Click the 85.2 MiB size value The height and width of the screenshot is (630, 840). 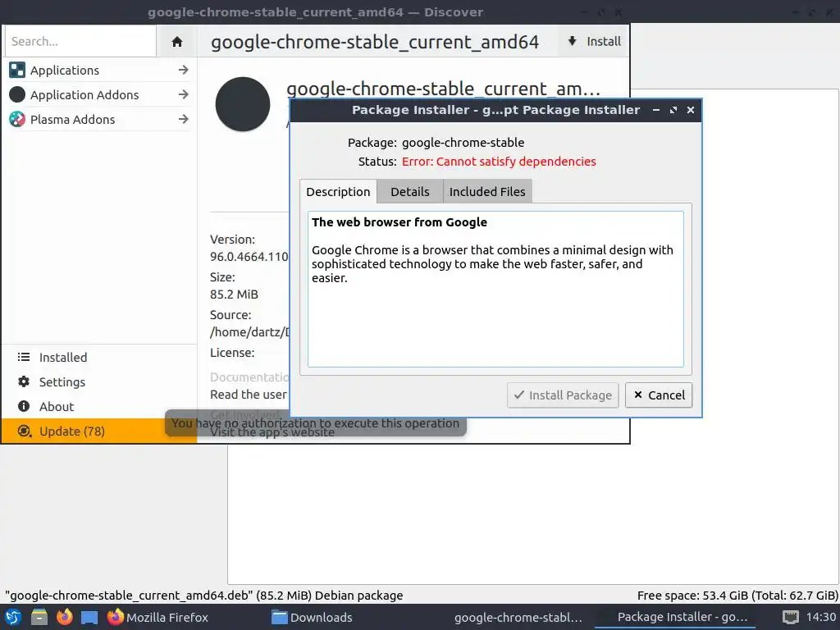pos(234,294)
